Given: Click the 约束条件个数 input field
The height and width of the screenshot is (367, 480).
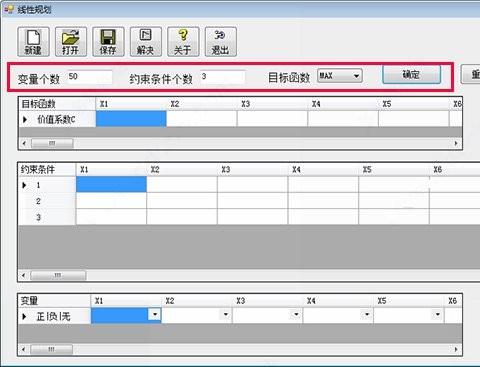Looking at the screenshot, I should point(223,77).
